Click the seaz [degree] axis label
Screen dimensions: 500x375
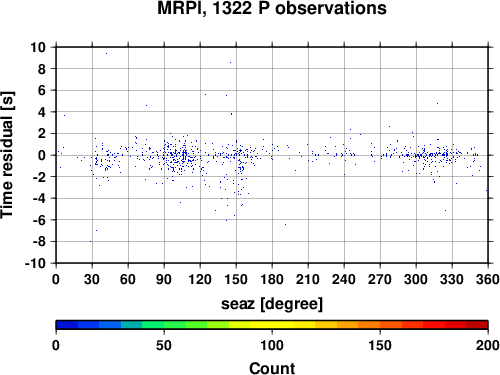[272, 304]
